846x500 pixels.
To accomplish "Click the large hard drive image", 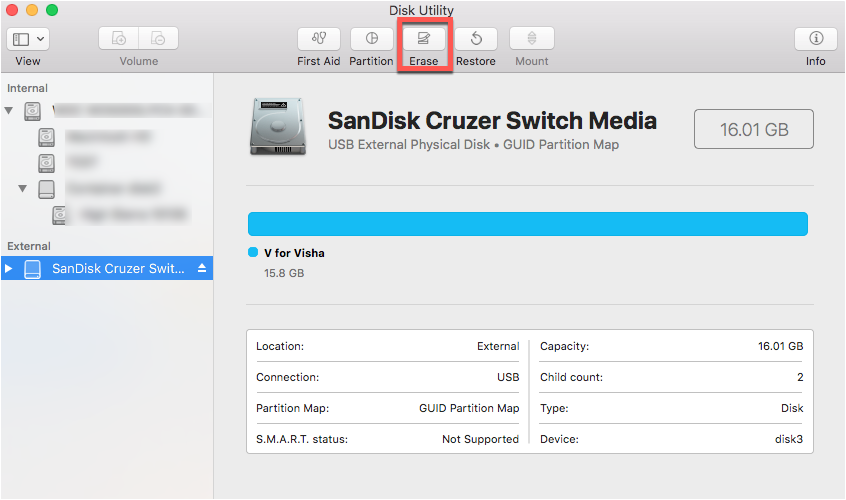I will point(278,127).
